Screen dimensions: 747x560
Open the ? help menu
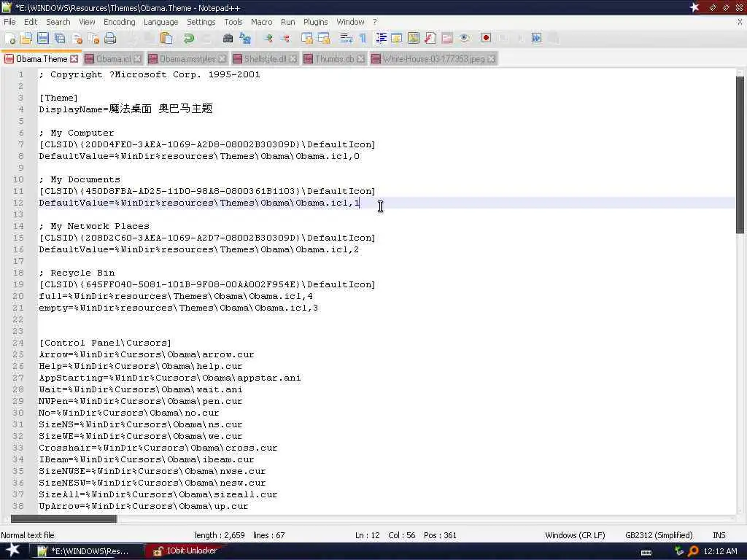click(375, 22)
